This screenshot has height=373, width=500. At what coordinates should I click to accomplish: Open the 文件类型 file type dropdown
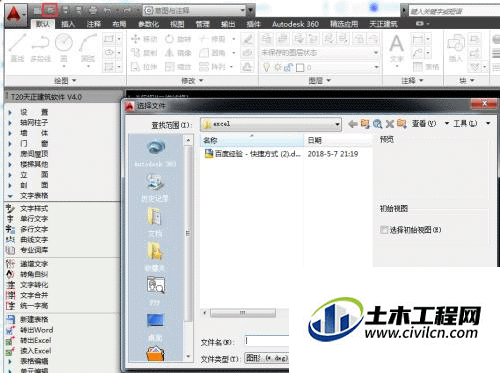(x=267, y=358)
